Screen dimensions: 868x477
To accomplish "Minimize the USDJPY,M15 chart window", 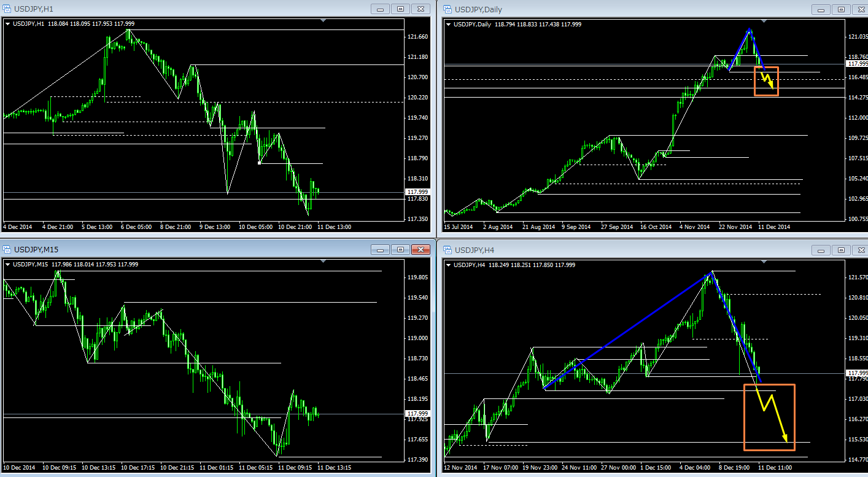I will (x=380, y=250).
